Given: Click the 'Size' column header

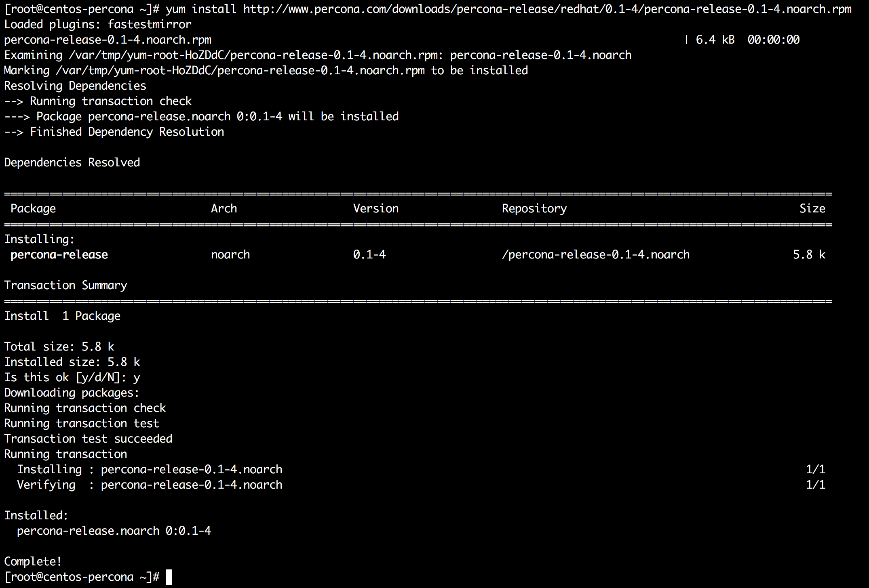Looking at the screenshot, I should point(812,208).
